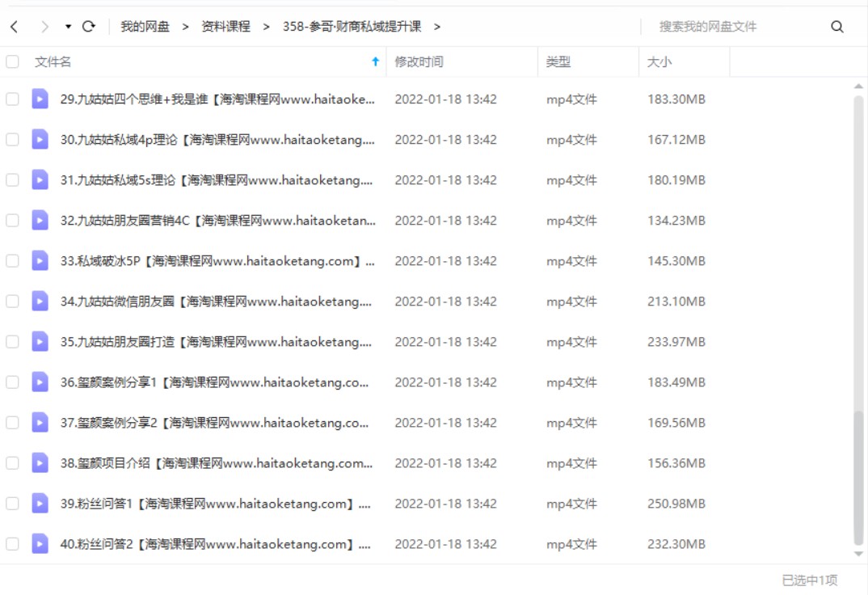Click video icon of 31.九姑姑私域5s理论

(x=40, y=180)
